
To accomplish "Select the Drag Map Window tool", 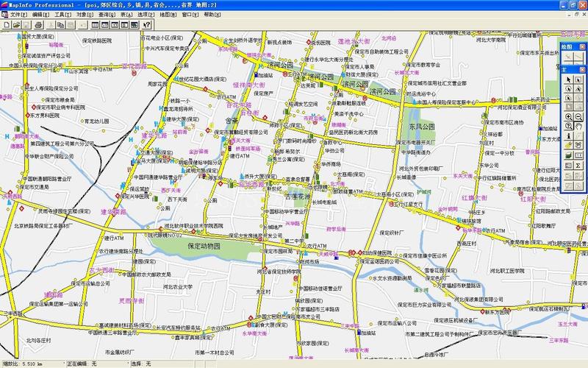I will [x=578, y=144].
